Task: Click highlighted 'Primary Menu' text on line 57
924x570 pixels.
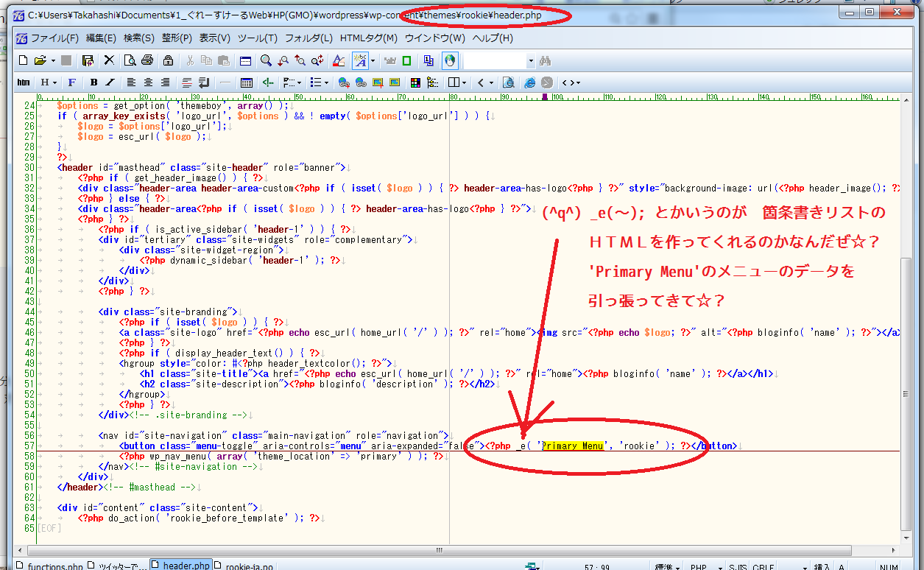Action: click(572, 446)
